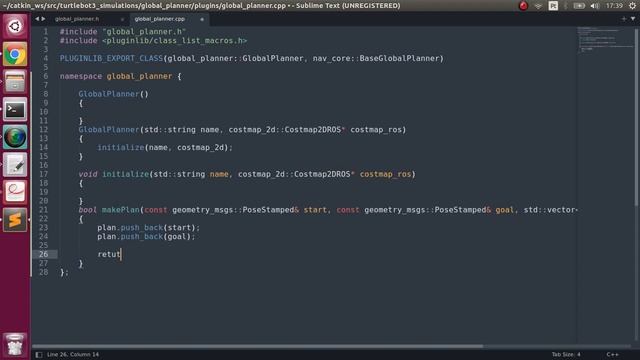Click the 'bool' keyword on line 21
Viewport: 640px width, 360px height.
(88, 210)
